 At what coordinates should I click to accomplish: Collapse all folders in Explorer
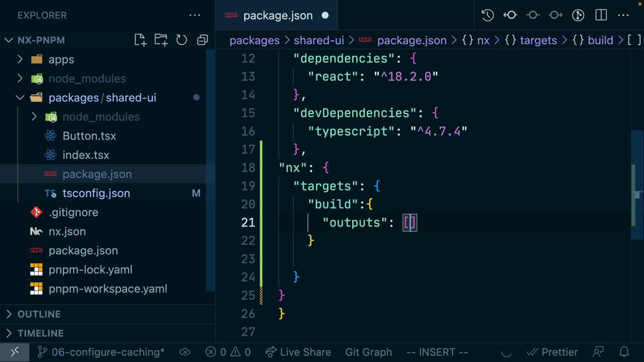202,40
